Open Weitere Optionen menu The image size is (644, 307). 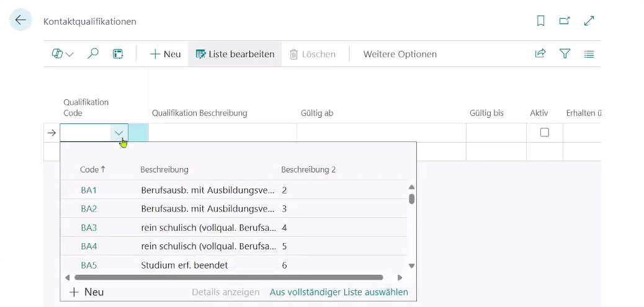point(400,54)
